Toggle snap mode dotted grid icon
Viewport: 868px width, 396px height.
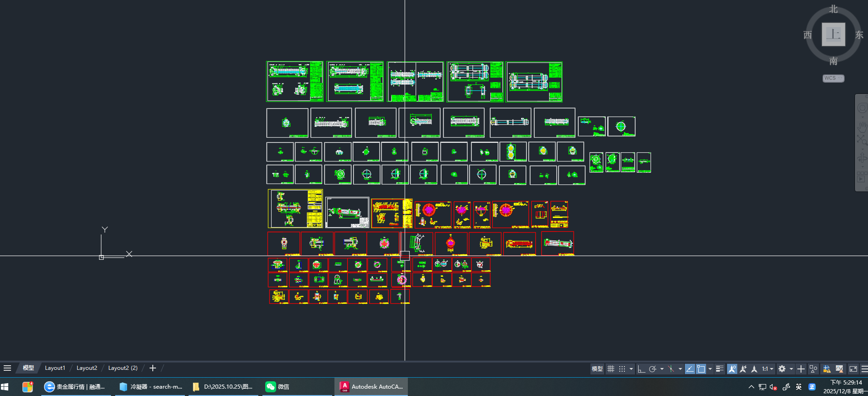pos(622,369)
